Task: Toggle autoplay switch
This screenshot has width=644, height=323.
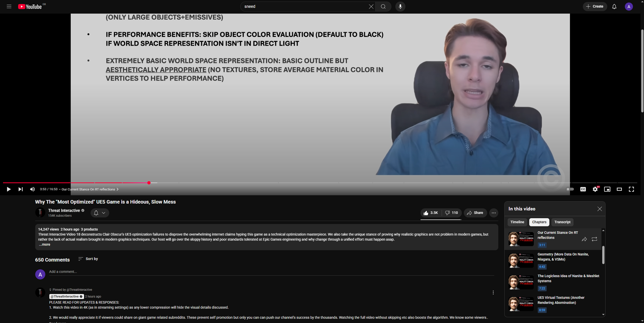Action: pyautogui.click(x=570, y=189)
